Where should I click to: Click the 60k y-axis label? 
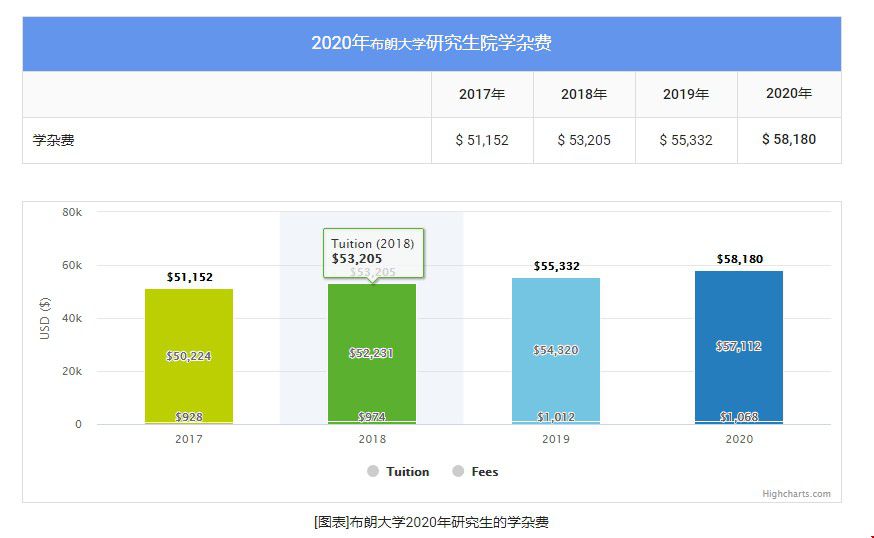pyautogui.click(x=72, y=265)
